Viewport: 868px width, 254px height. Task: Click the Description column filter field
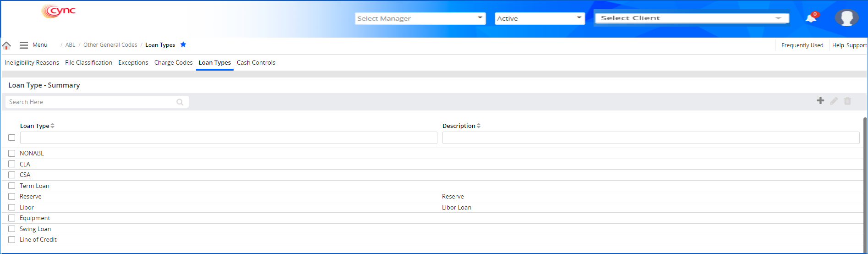[650, 138]
